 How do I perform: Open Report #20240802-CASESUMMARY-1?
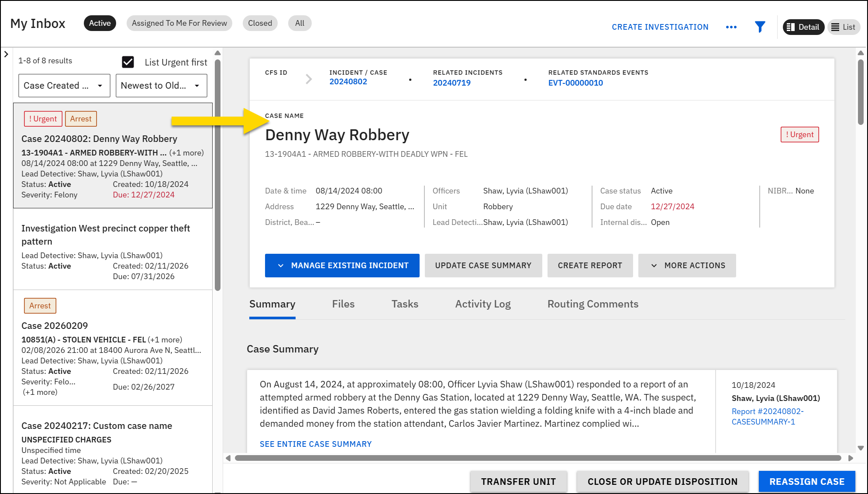click(767, 416)
